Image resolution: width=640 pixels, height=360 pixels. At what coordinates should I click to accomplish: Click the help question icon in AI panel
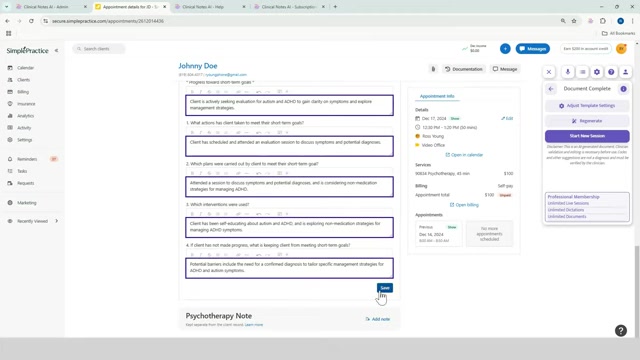coord(611,72)
